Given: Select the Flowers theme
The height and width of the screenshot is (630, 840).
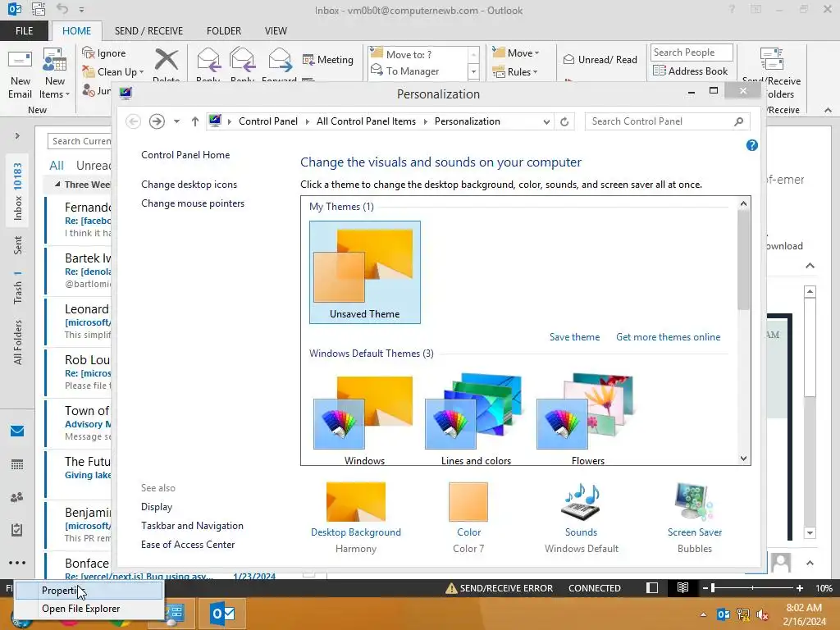Looking at the screenshot, I should coord(587,419).
